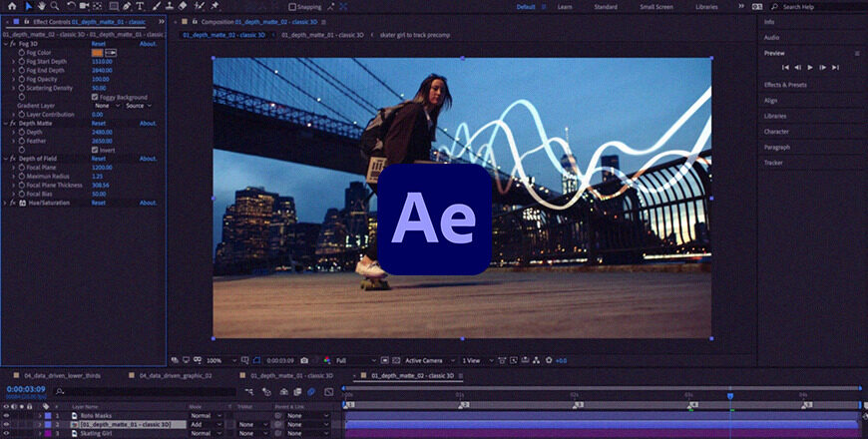The width and height of the screenshot is (868, 439).
Task: Uncheck the Foggy Background checkbox
Action: click(x=95, y=97)
